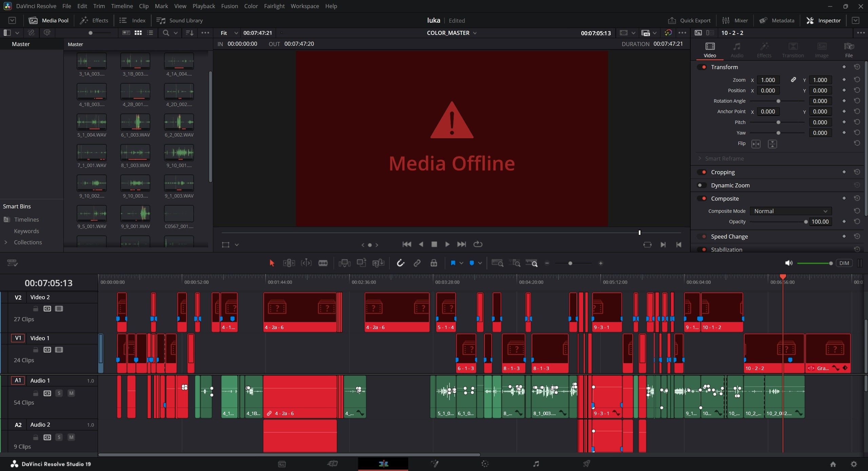Viewport: 868px width, 471px height.
Task: Expand the Collections item in the sidebar
Action: coord(5,242)
